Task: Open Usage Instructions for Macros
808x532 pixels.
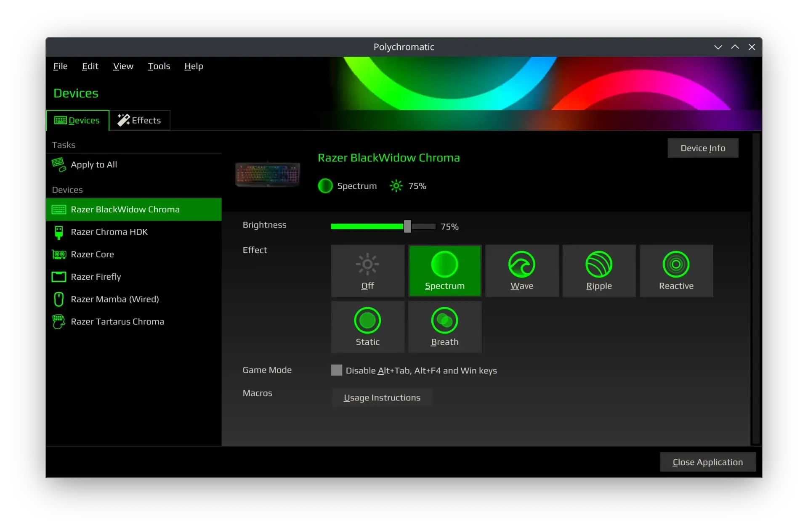Action: pos(382,397)
